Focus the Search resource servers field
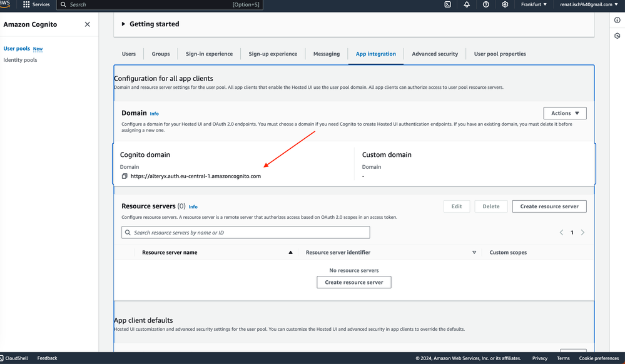Screen dimensions: 625x364 click(x=245, y=233)
